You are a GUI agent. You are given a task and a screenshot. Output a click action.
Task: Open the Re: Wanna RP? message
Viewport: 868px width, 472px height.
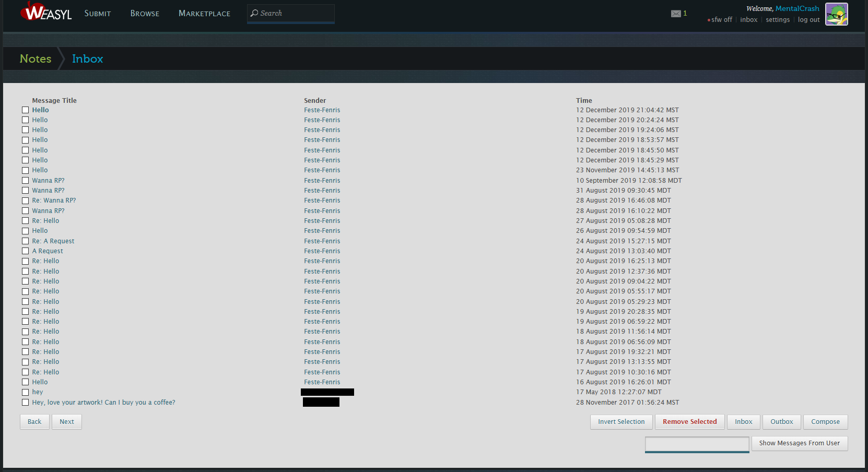(54, 200)
